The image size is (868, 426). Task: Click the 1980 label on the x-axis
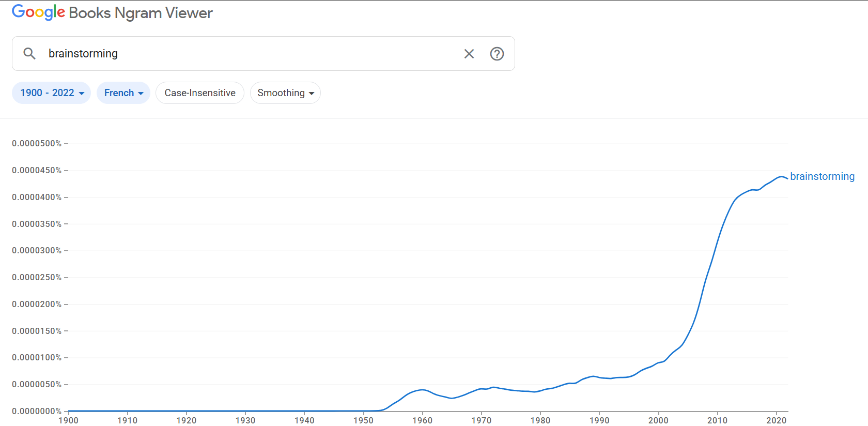click(540, 420)
